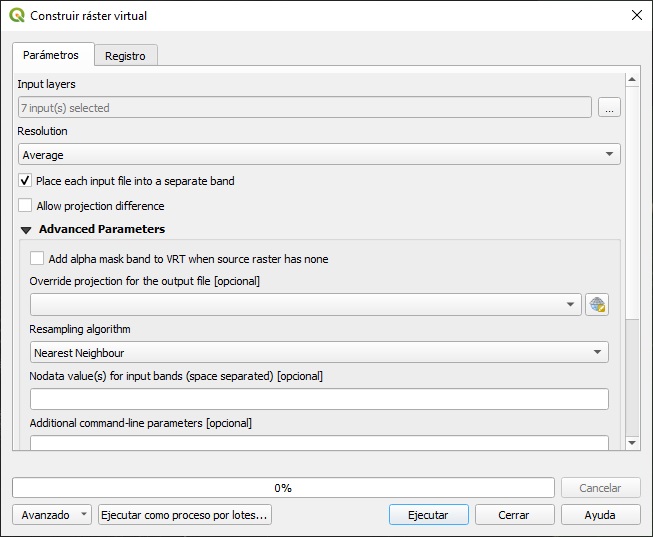This screenshot has height=537, width=653.
Task: Open the Avanzado dropdown menu
Action: 52,515
